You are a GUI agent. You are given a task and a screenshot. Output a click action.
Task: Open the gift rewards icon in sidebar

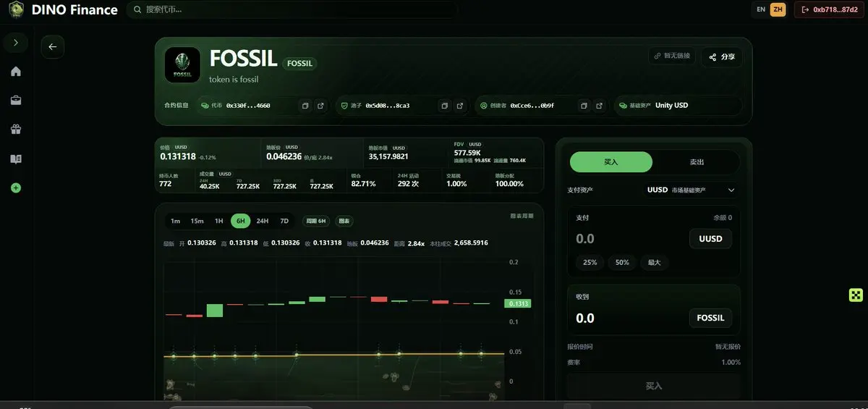pyautogui.click(x=16, y=130)
